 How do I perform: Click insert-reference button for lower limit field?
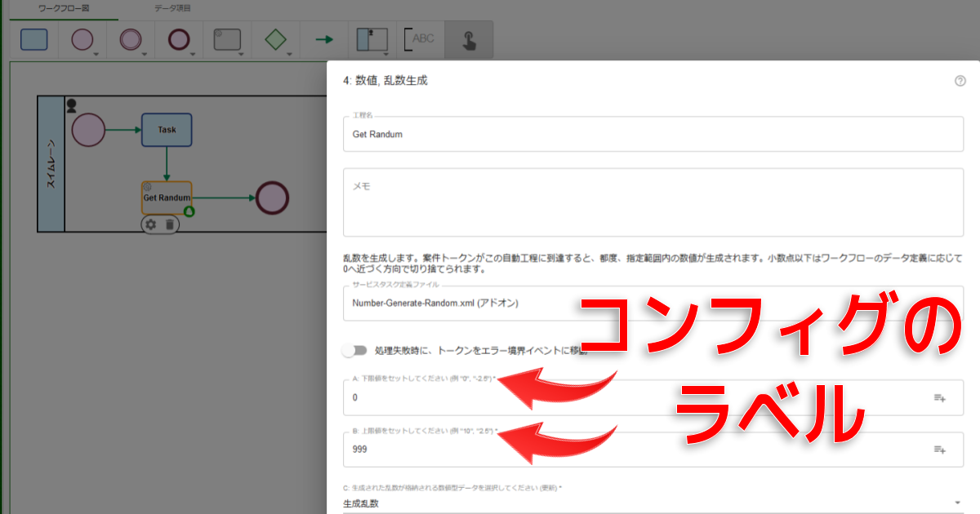coord(939,398)
